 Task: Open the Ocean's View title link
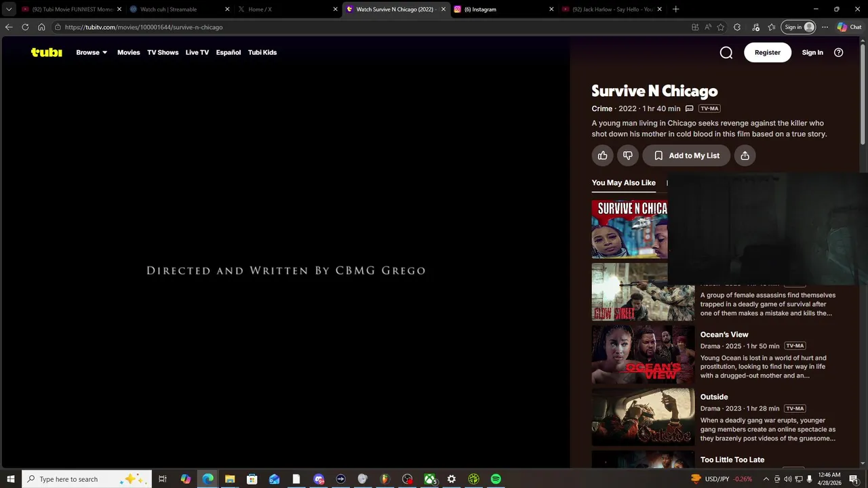tap(724, 334)
